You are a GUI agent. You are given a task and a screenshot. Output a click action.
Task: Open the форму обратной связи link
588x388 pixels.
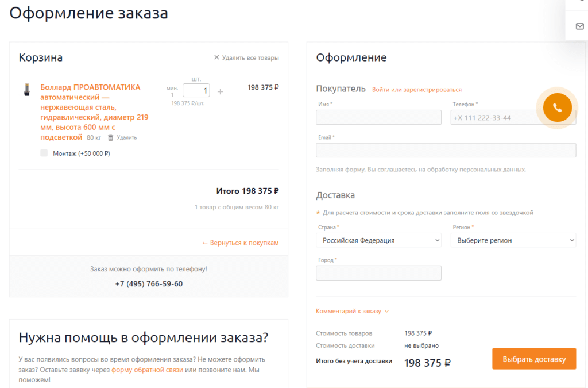[x=147, y=370]
